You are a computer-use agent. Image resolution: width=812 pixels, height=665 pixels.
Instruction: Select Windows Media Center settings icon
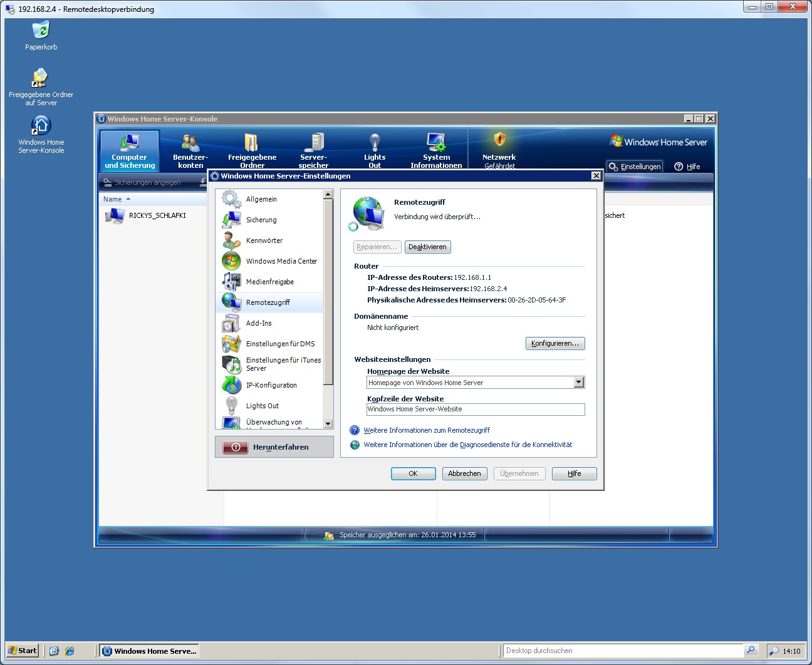click(231, 260)
